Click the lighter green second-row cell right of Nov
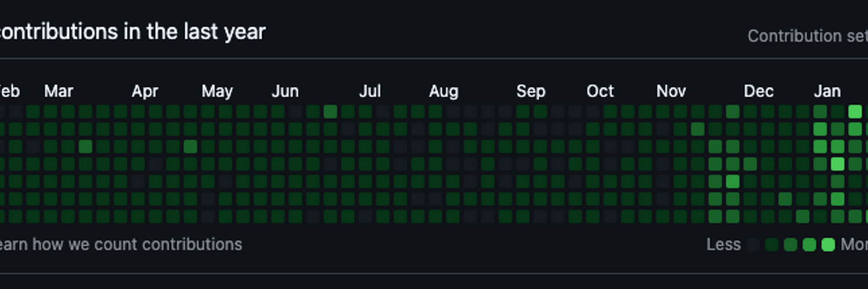The height and width of the screenshot is (289, 868). [x=697, y=129]
